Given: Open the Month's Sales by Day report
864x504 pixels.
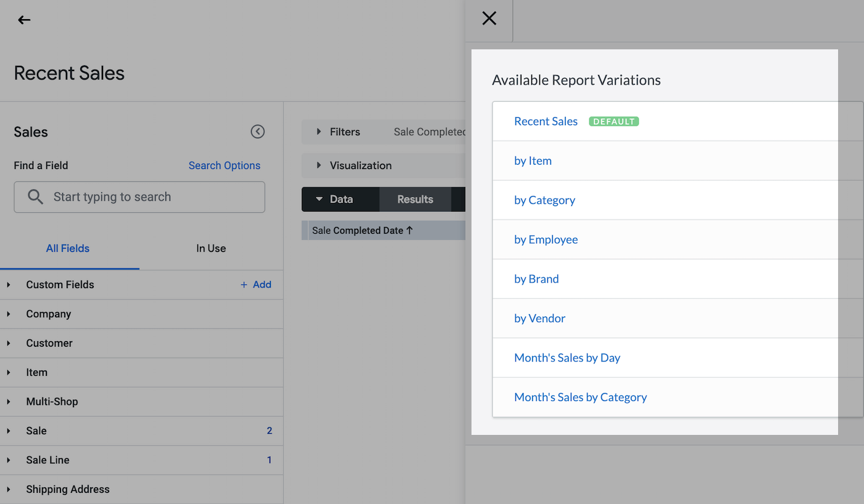Looking at the screenshot, I should (x=567, y=357).
